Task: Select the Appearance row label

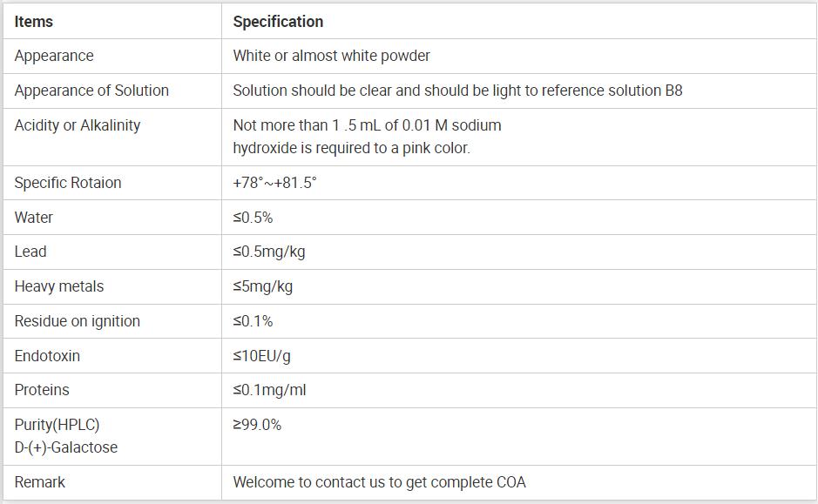Action: tap(54, 56)
